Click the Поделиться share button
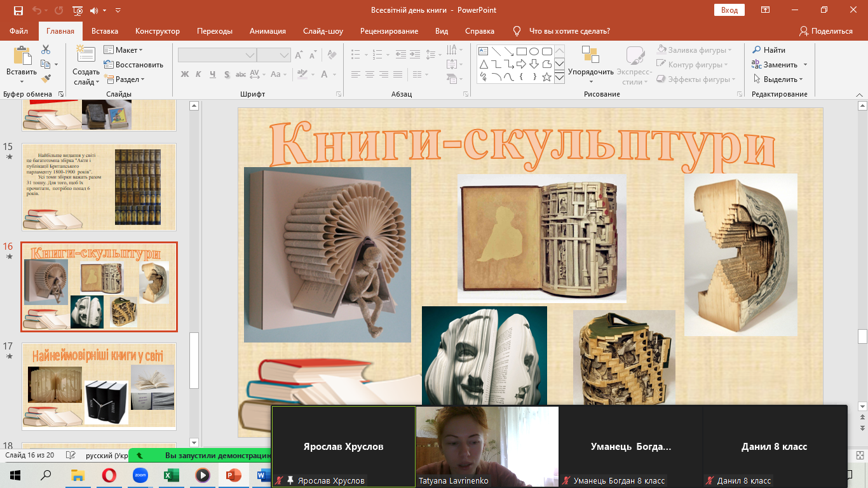The image size is (868, 488). click(826, 30)
